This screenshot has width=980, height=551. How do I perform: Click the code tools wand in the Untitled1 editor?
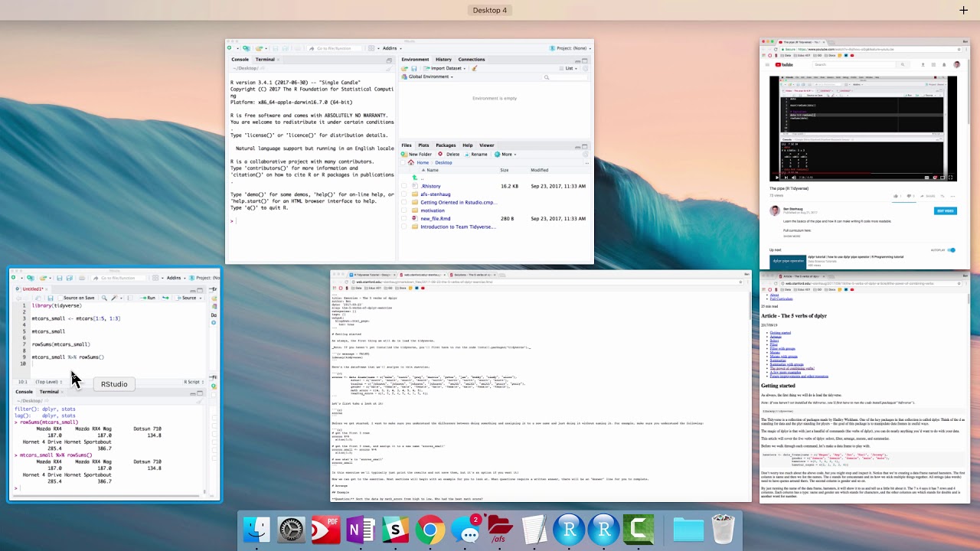114,298
